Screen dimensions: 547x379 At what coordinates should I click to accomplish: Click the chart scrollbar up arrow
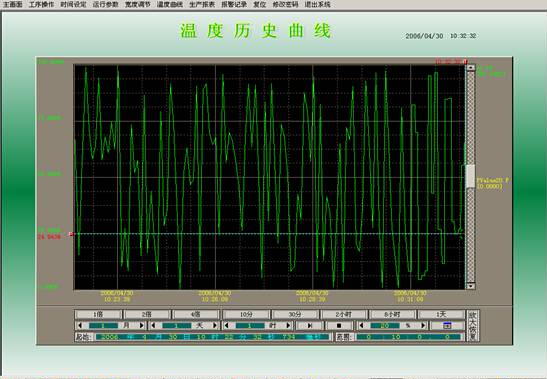[x=471, y=67]
